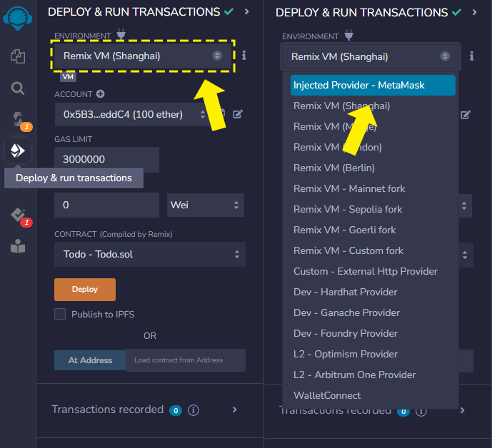Focus the Load contract from Address field
This screenshot has height=448, width=492.
(185, 360)
